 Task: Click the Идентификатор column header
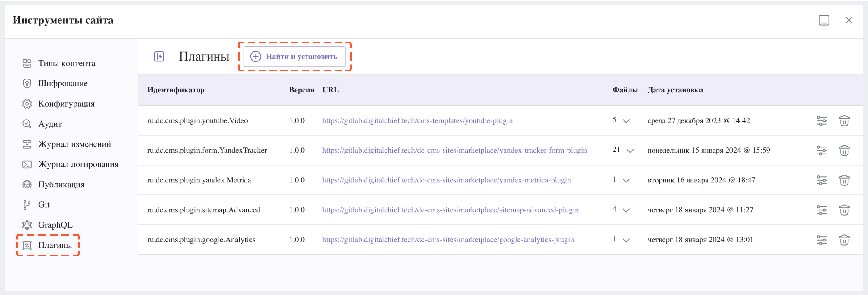tap(176, 90)
